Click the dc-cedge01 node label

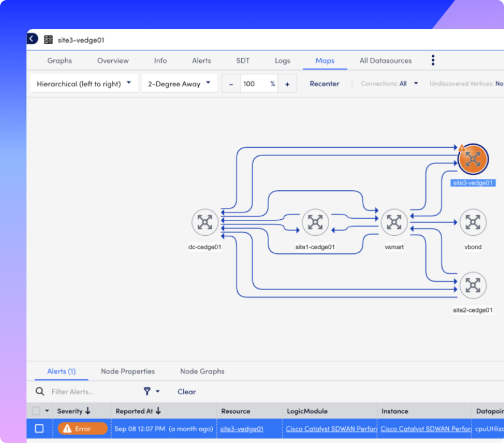pyautogui.click(x=205, y=246)
